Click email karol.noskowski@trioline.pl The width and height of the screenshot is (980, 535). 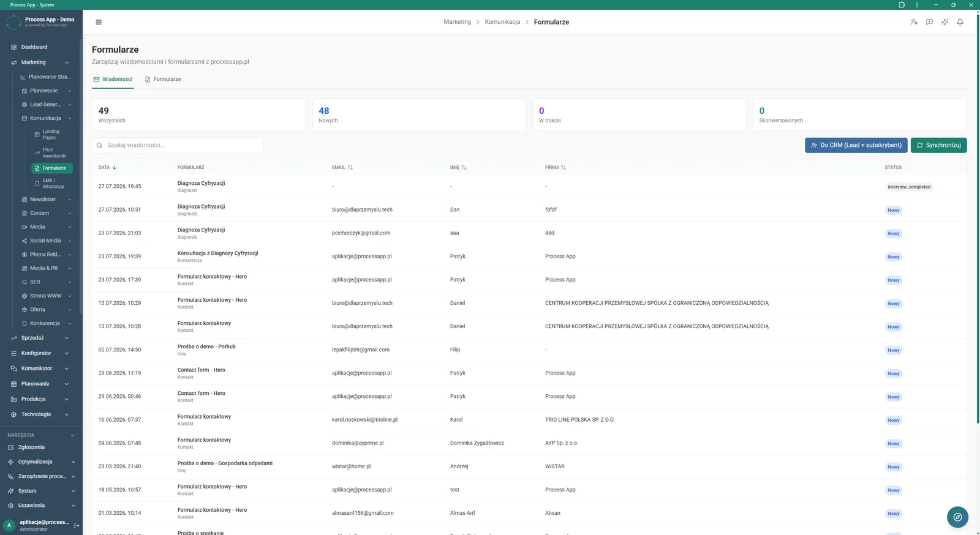click(x=364, y=420)
